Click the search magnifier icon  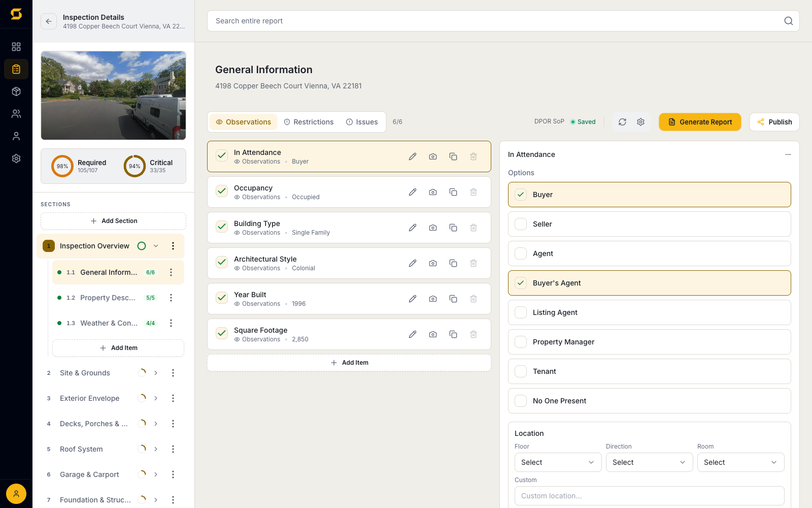coord(788,21)
